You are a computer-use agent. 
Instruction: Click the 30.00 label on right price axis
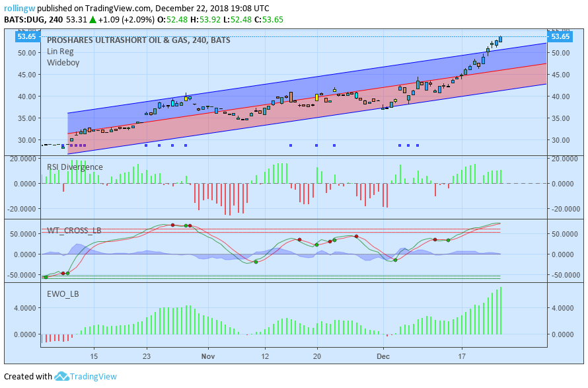pos(561,140)
